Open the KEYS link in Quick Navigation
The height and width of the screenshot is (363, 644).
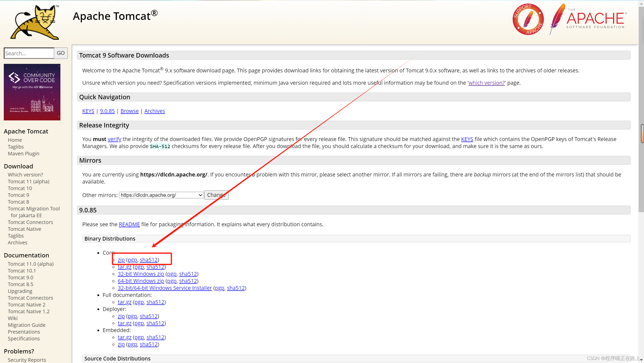click(x=88, y=111)
